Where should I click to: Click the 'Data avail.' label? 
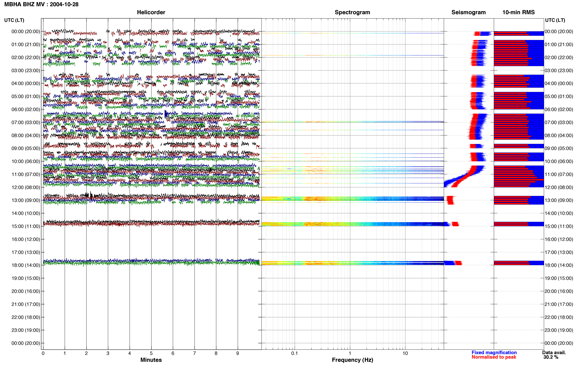pyautogui.click(x=554, y=352)
